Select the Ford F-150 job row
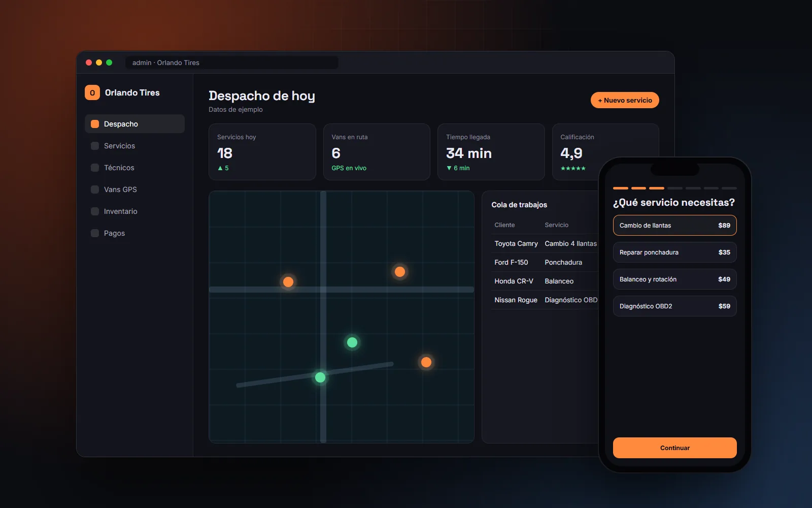The image size is (812, 508). pos(545,263)
